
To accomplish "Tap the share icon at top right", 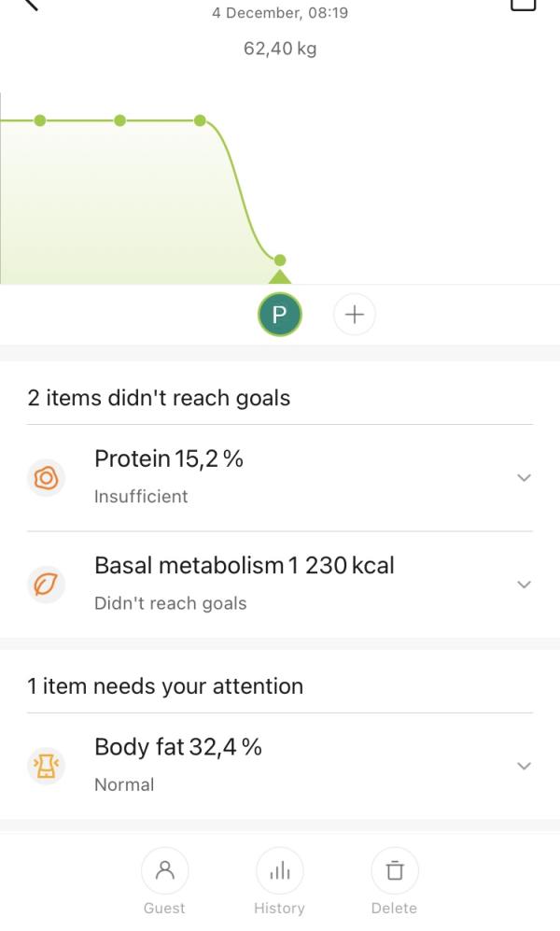I will click(524, 5).
